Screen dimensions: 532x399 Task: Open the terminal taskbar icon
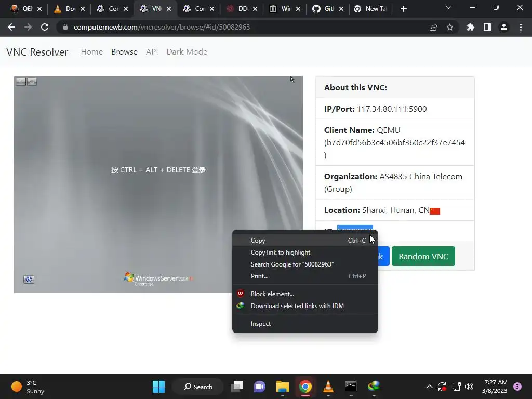pos(351,387)
